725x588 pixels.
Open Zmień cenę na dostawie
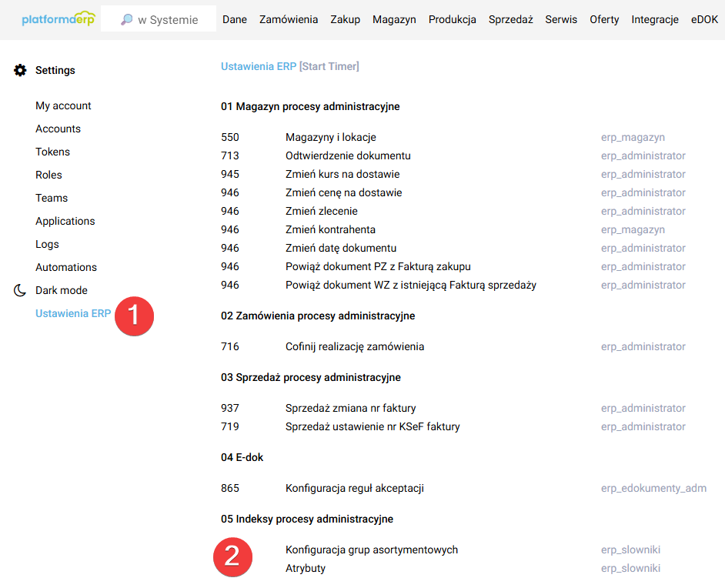(x=343, y=192)
